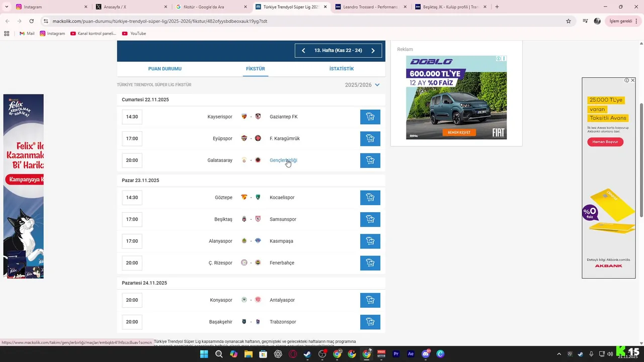Open a new browser tab
Viewport: 644px width, 362px height.
tap(497, 7)
